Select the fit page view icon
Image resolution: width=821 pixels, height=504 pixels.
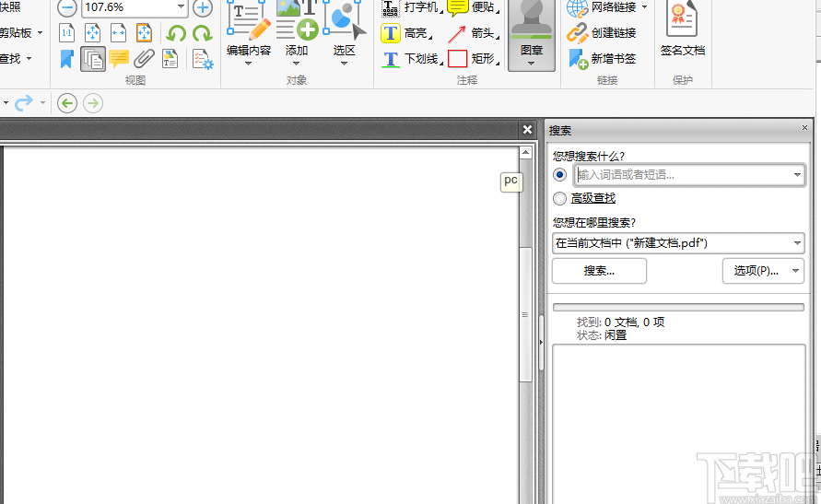(x=93, y=33)
